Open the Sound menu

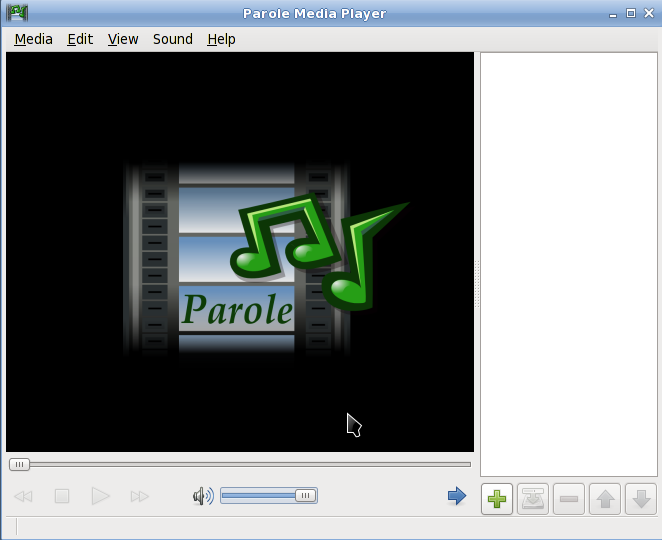(173, 39)
